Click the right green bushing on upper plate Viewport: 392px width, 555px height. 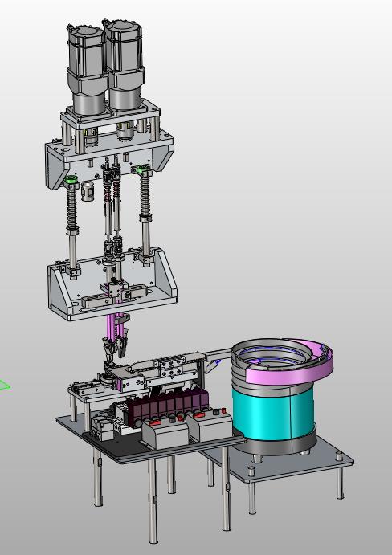[141, 170]
